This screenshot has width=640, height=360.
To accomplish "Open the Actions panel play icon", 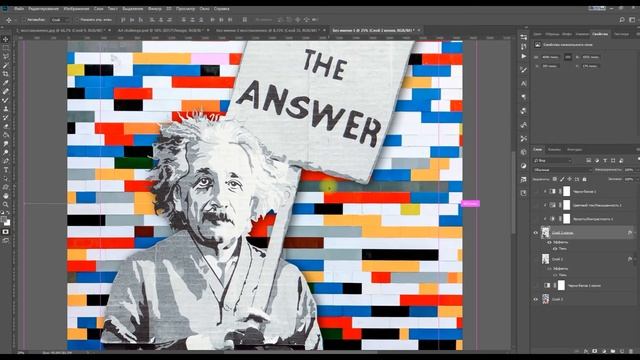I will [x=524, y=56].
